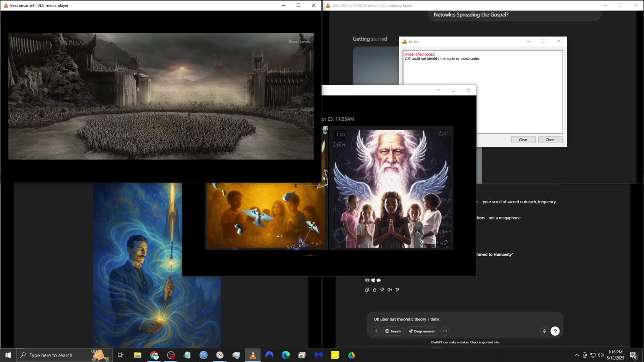Play the response with read aloud icon
The image size is (644, 362).
pos(390,290)
